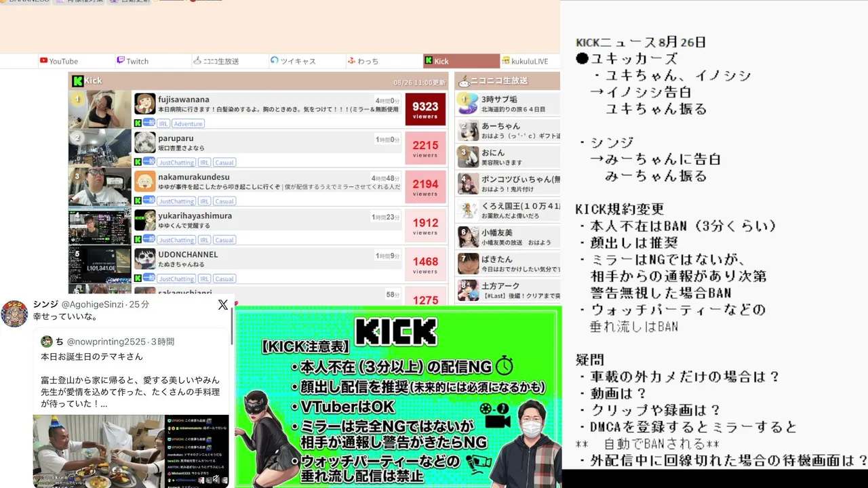Click Kick icon under UDONCHANNEL's row

tap(138, 278)
